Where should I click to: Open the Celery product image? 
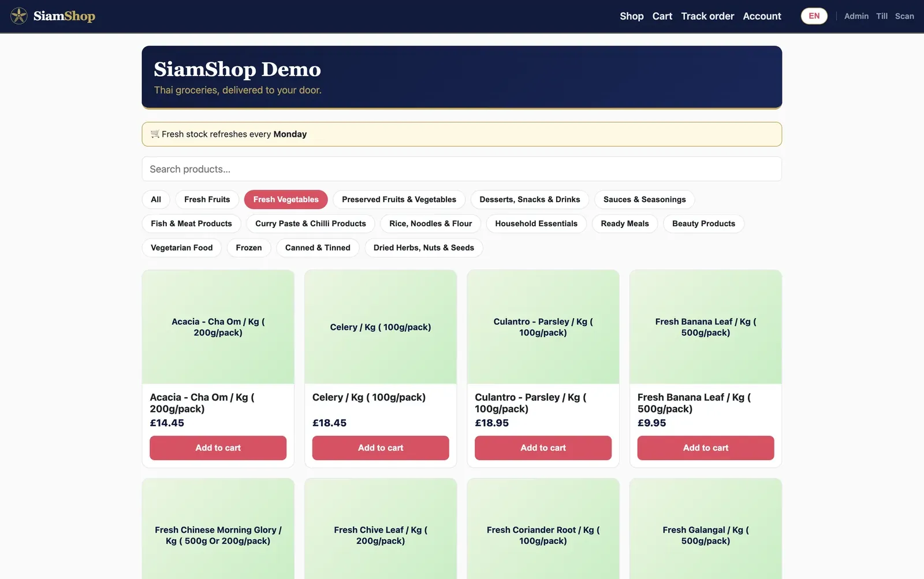click(x=381, y=327)
